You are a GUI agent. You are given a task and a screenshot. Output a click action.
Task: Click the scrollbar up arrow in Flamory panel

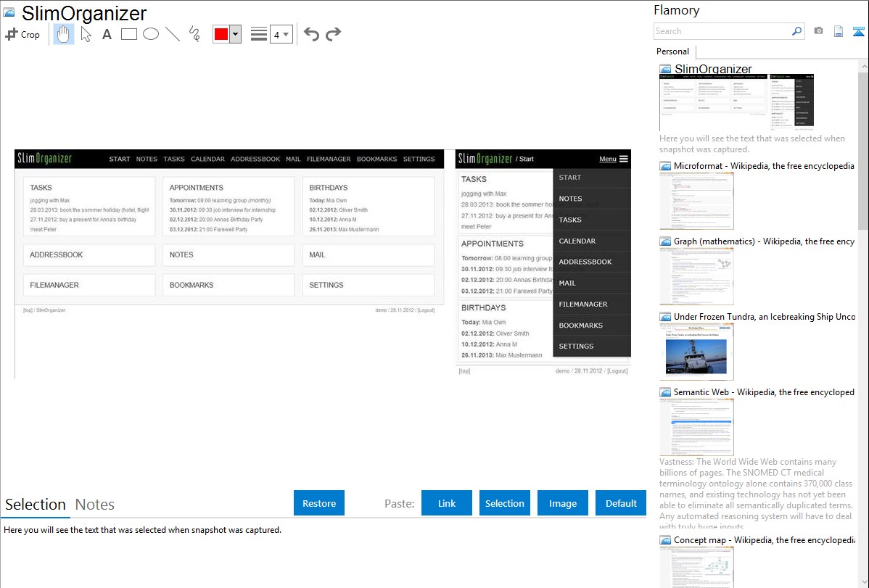[863, 66]
